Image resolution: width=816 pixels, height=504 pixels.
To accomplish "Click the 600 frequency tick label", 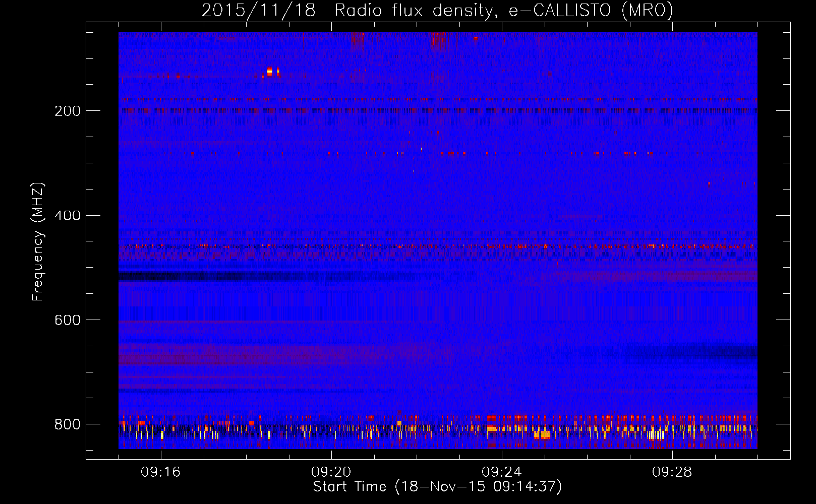I will click(67, 321).
